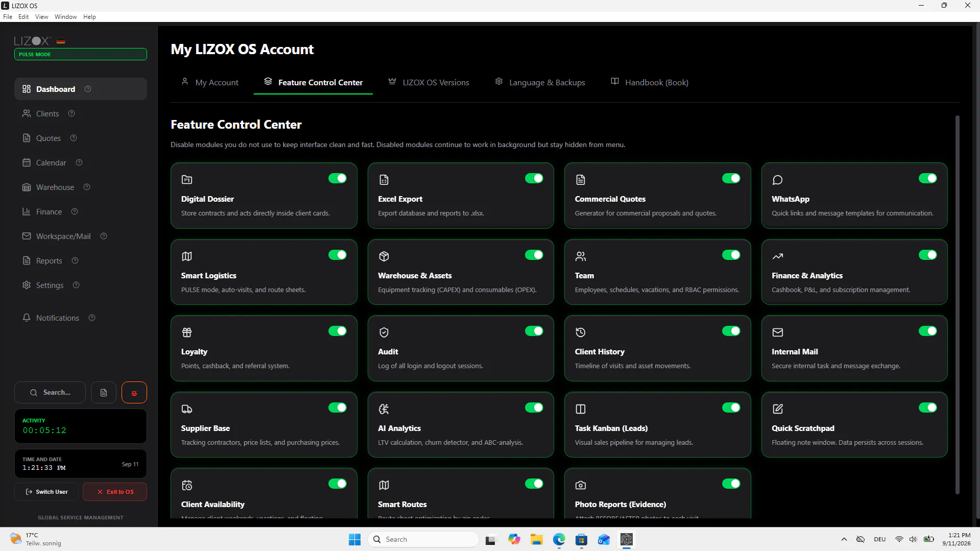Click the help icon beside Notifications
Viewport: 980px width, 551px height.
(x=92, y=318)
